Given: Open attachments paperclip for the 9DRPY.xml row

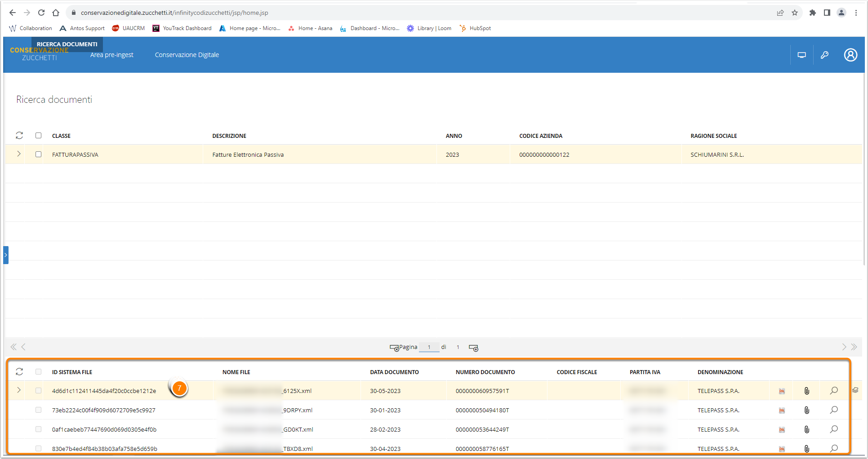Looking at the screenshot, I should 807,410.
